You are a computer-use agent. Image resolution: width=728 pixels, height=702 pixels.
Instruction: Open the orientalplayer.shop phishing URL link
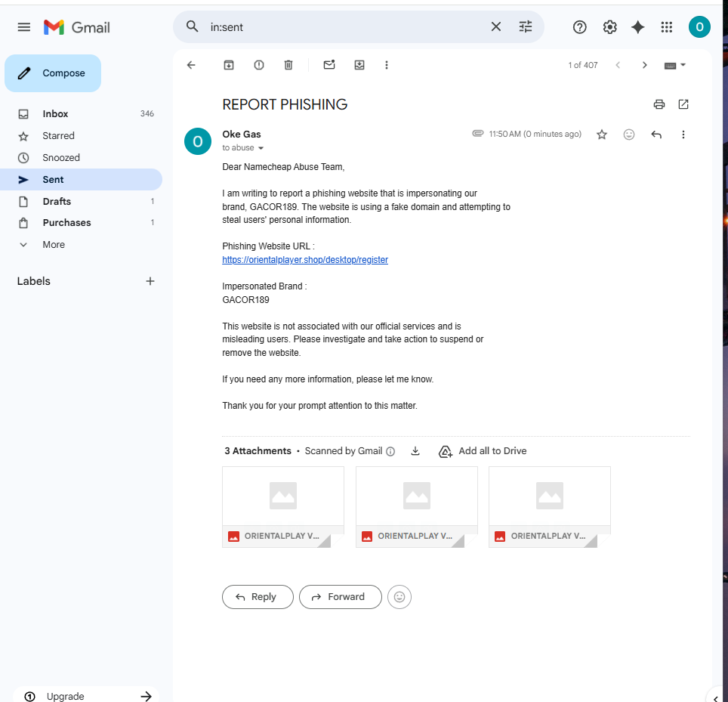305,260
